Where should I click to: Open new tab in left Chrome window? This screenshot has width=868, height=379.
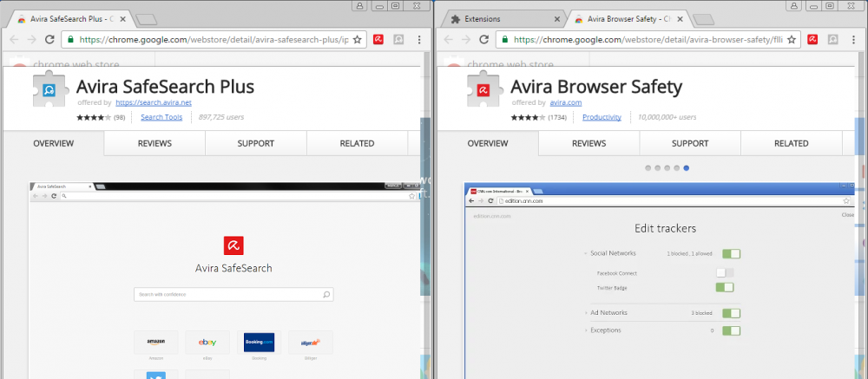(x=147, y=19)
